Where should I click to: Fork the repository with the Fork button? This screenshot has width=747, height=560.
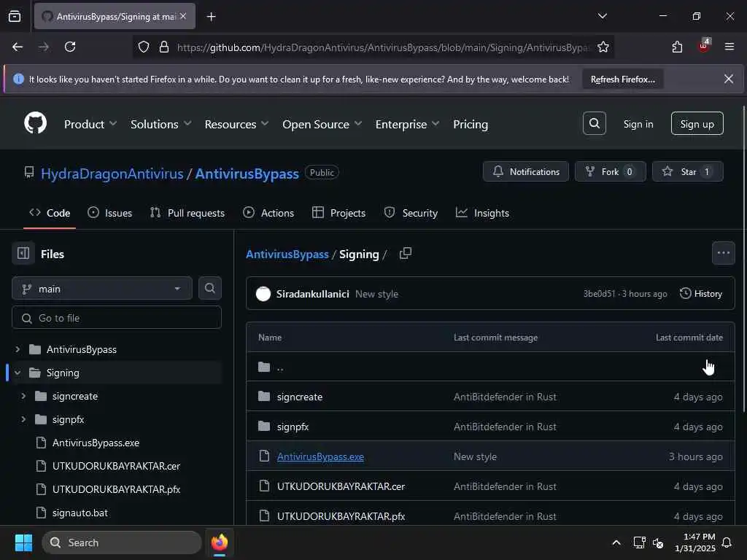point(610,171)
